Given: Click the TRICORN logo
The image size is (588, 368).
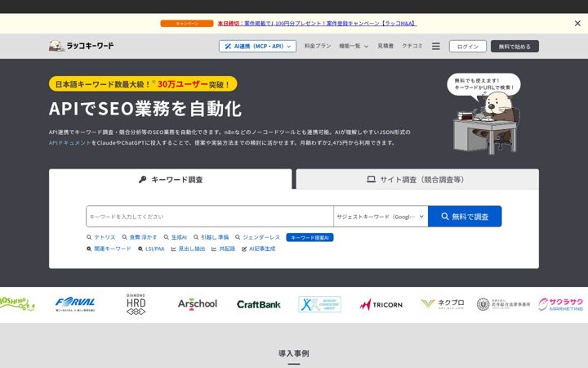Looking at the screenshot, I should [x=381, y=304].
